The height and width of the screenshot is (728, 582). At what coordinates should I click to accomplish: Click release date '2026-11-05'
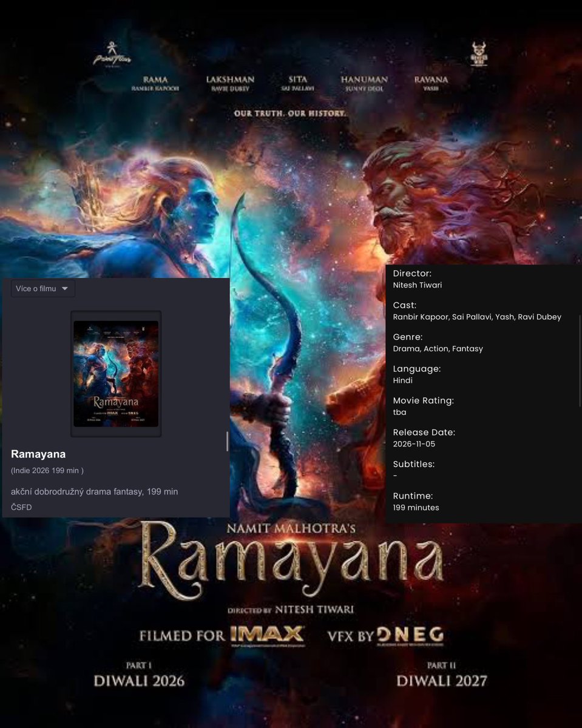click(x=414, y=444)
